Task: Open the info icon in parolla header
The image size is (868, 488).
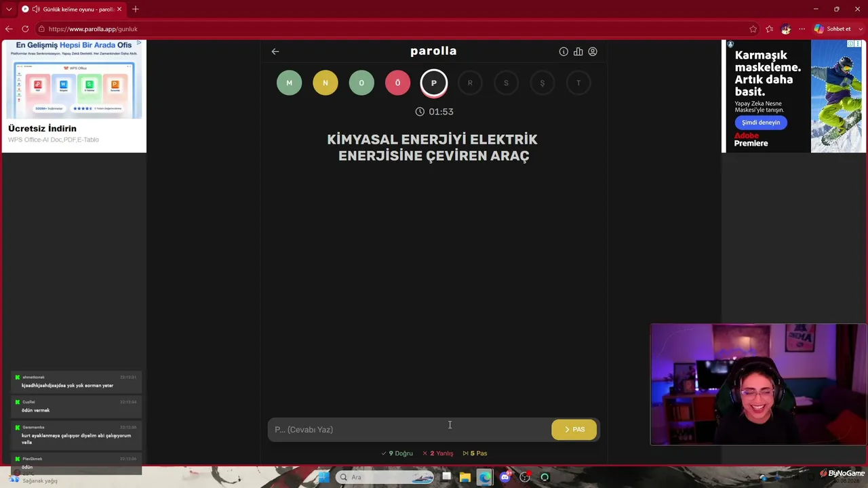Action: 564,52
